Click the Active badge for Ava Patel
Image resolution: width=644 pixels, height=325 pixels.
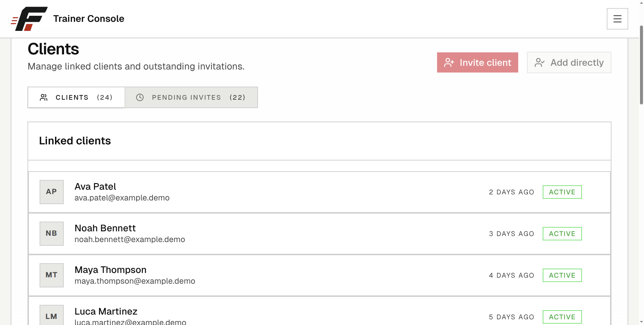pyautogui.click(x=562, y=192)
